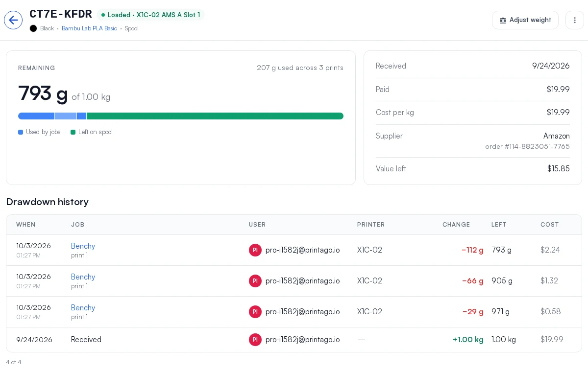This screenshot has height=372, width=588.
Task: Click the Value left amount $15.85
Action: pyautogui.click(x=559, y=169)
